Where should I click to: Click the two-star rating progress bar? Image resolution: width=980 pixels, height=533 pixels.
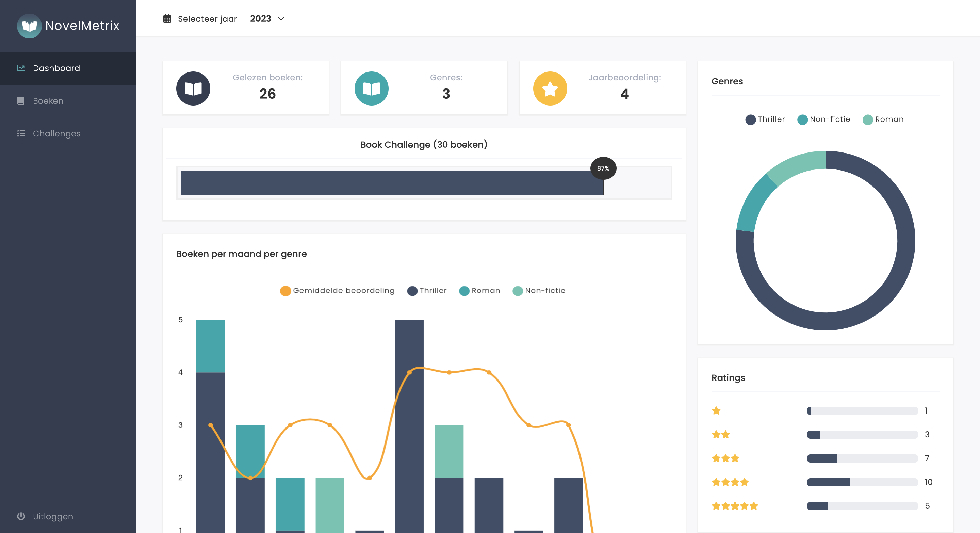862,434
